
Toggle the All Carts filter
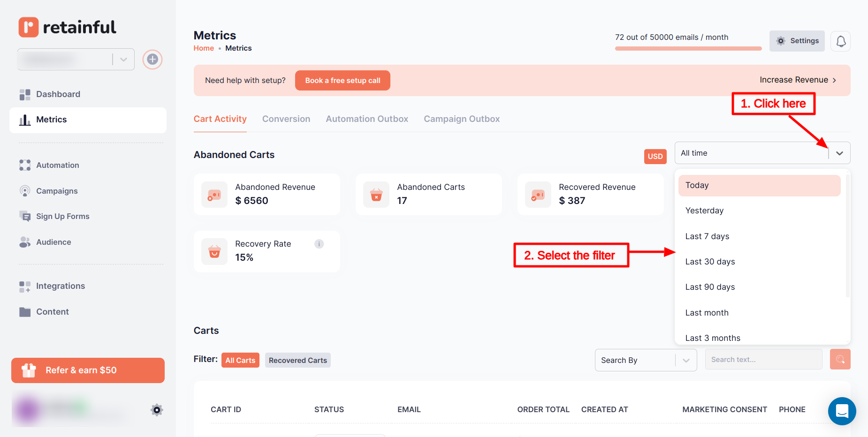pyautogui.click(x=240, y=360)
